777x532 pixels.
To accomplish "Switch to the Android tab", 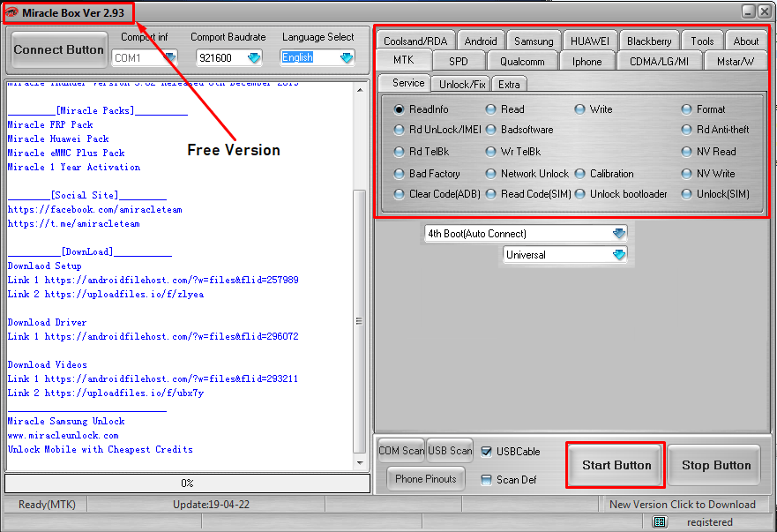I will [480, 41].
